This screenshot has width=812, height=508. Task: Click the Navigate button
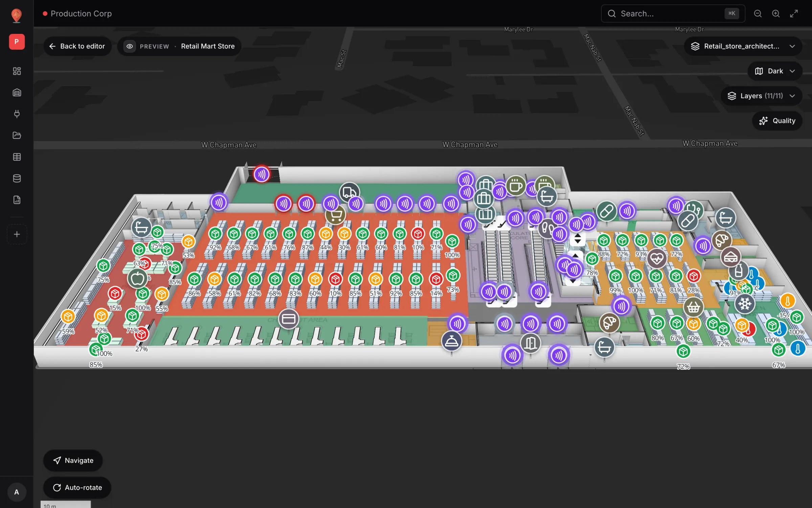point(73,460)
